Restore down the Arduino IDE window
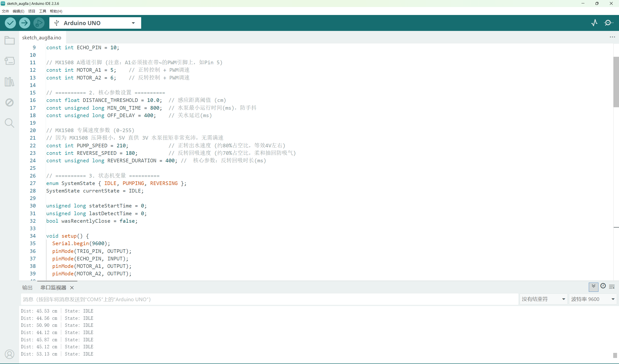619x364 pixels. tap(597, 3)
